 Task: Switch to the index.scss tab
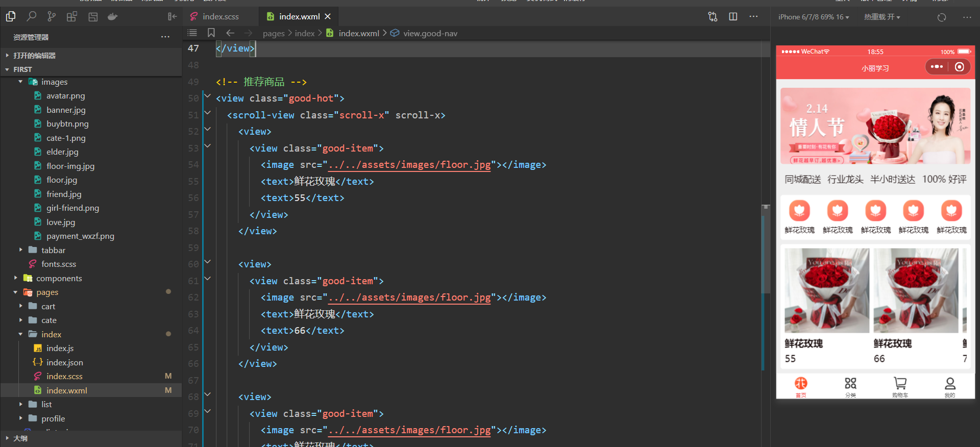[x=220, y=17]
